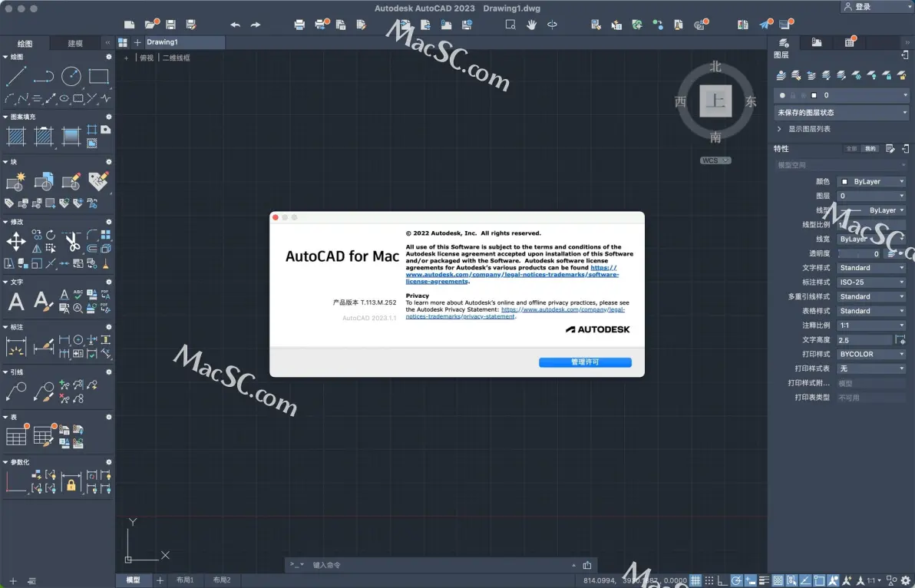Select the Line drawing tool
Screen dimensions: 915x588
coord(16,76)
